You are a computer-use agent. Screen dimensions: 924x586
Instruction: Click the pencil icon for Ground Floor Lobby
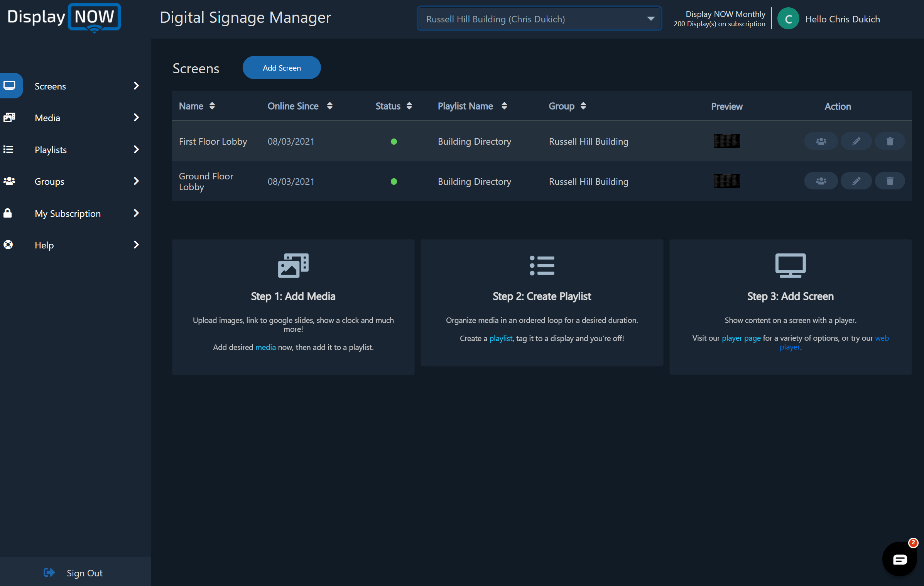(856, 181)
